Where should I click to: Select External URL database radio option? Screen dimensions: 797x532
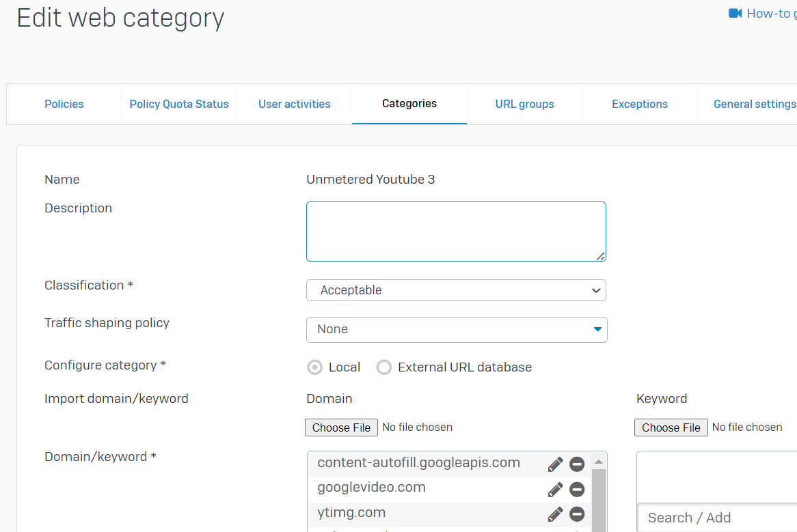click(383, 367)
